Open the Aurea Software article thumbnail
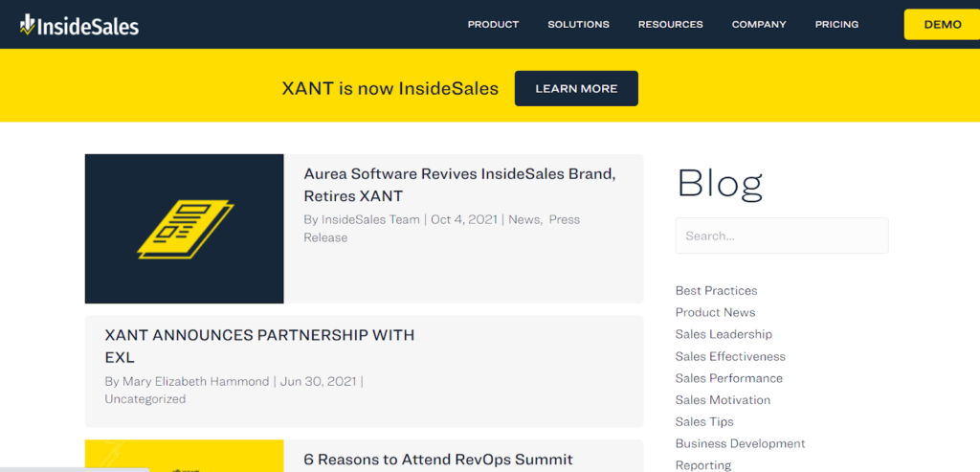This screenshot has height=472, width=980. pyautogui.click(x=185, y=229)
